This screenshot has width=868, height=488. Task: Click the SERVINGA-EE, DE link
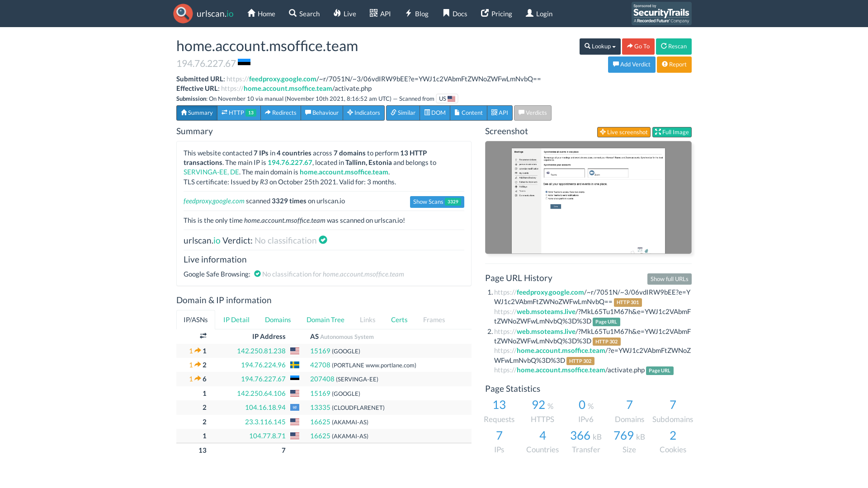[x=211, y=172]
